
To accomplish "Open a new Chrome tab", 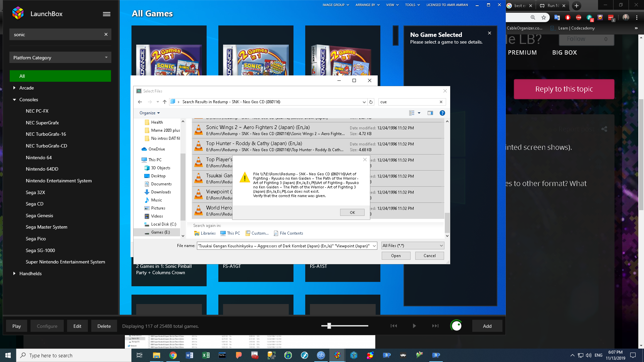I will tap(577, 6).
